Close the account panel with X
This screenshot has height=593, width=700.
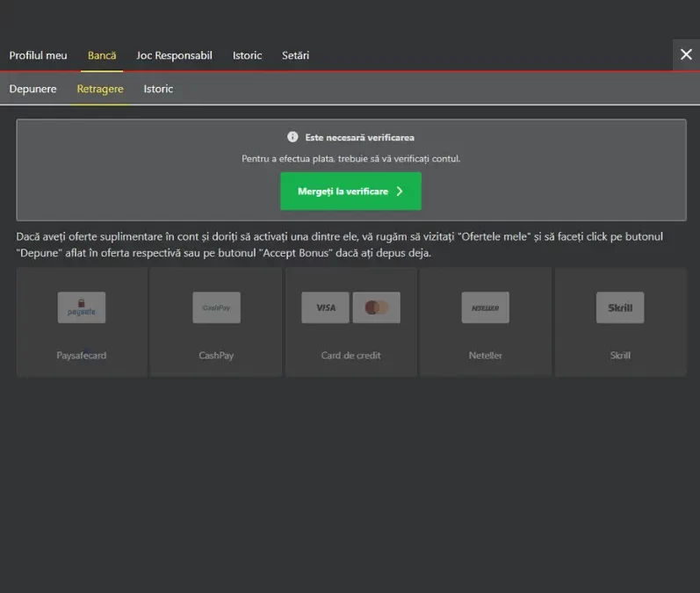coord(686,54)
